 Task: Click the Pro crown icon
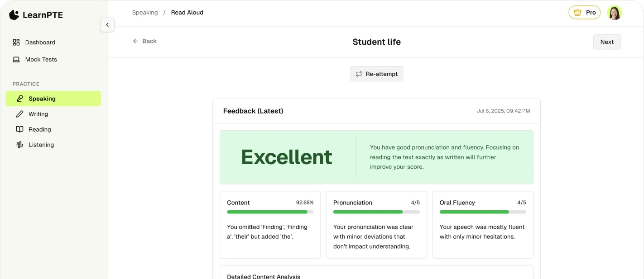(x=577, y=13)
